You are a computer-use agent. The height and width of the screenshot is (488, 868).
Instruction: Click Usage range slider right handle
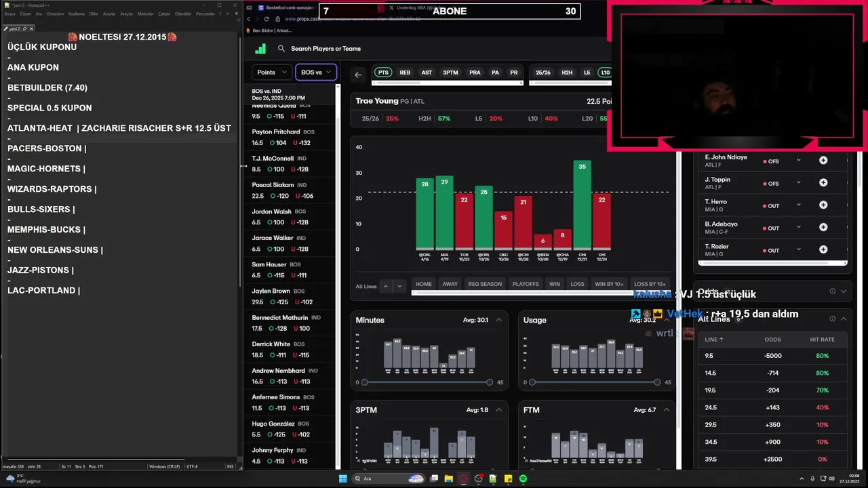click(x=657, y=382)
